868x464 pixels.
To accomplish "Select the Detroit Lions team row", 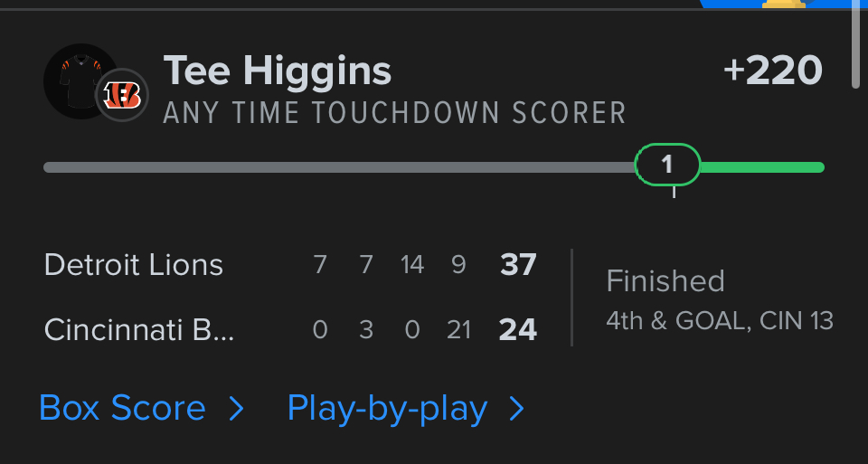I will (134, 265).
